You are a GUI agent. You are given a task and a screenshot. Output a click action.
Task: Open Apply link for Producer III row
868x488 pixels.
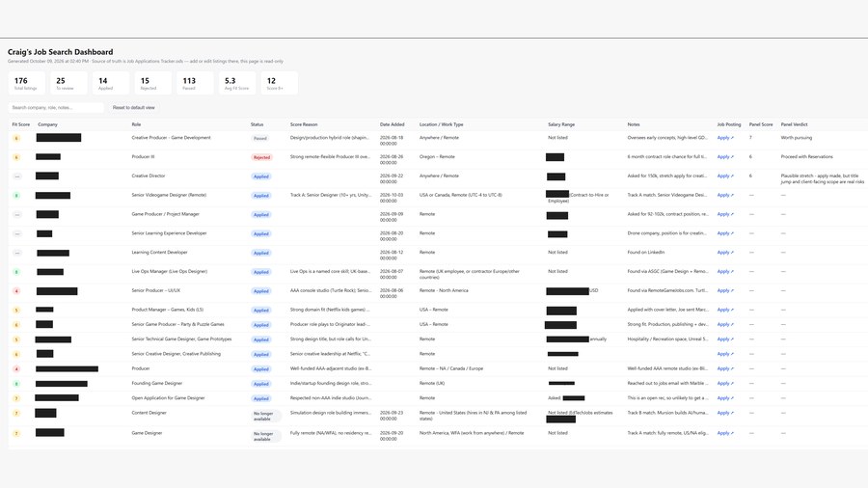725,156
